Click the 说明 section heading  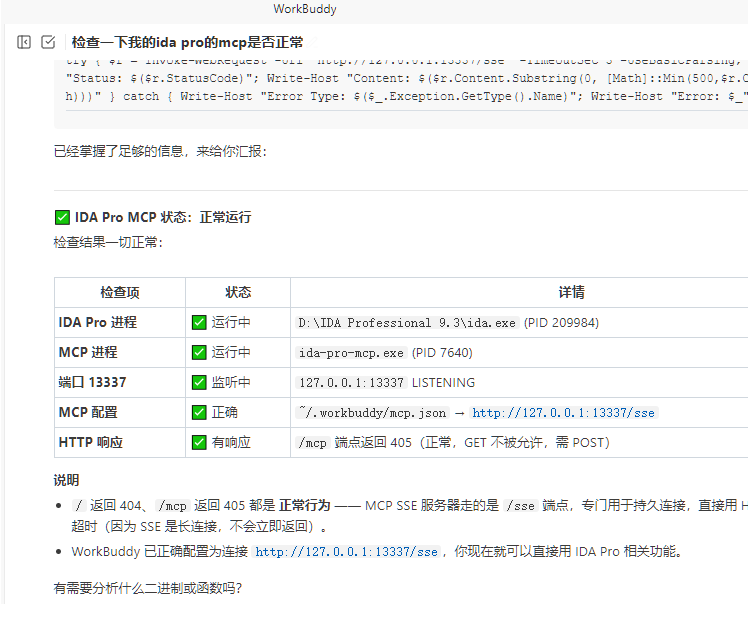66,480
